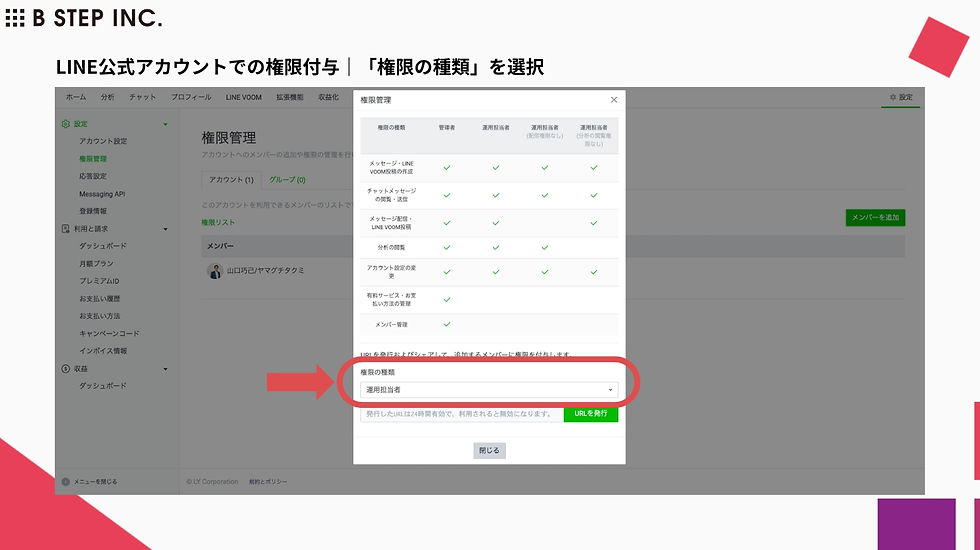
Task: Select 登録情報 in the sidebar
Action: pyautogui.click(x=92, y=211)
